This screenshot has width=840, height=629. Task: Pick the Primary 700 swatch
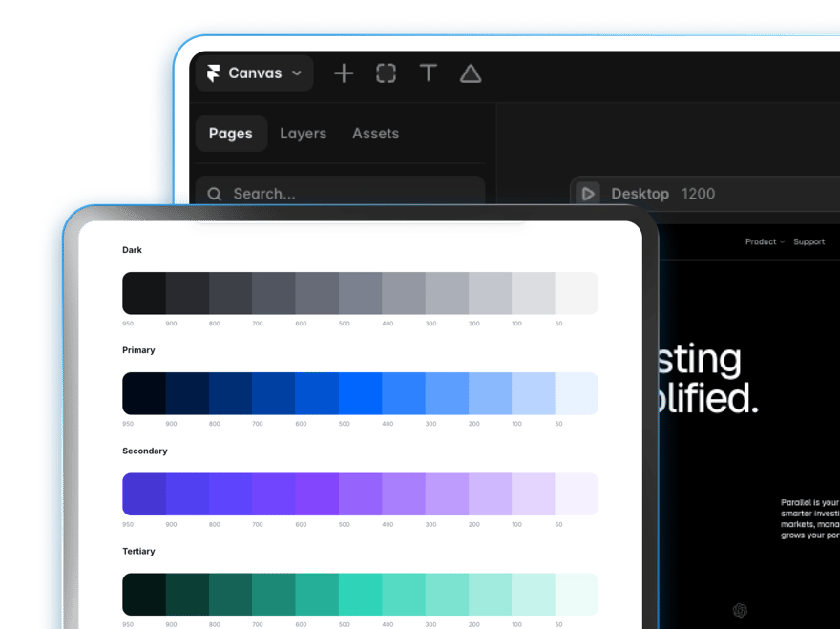point(274,393)
